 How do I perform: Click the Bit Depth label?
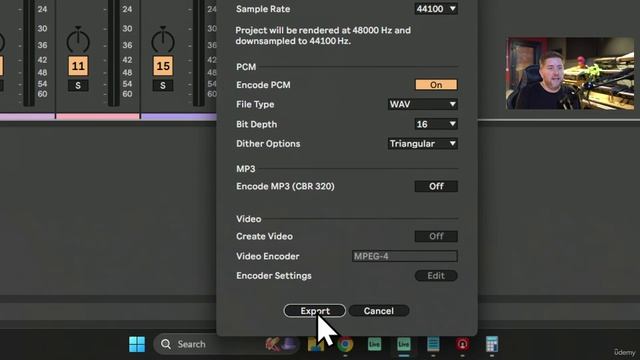[256, 124]
